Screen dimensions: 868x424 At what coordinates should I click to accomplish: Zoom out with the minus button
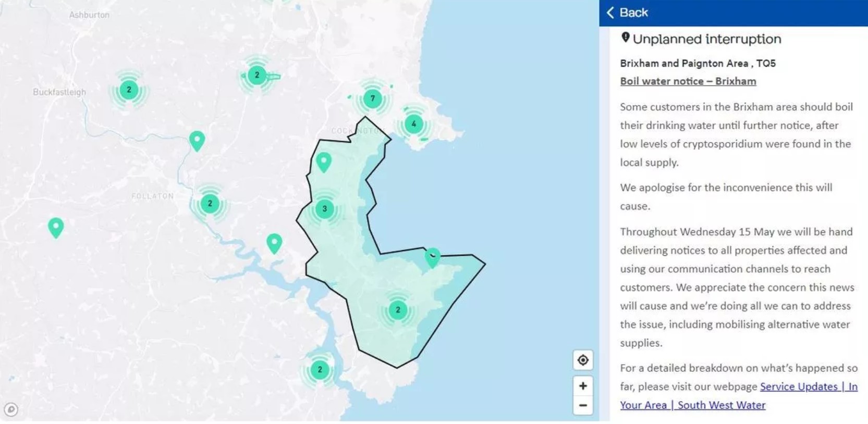pos(583,405)
